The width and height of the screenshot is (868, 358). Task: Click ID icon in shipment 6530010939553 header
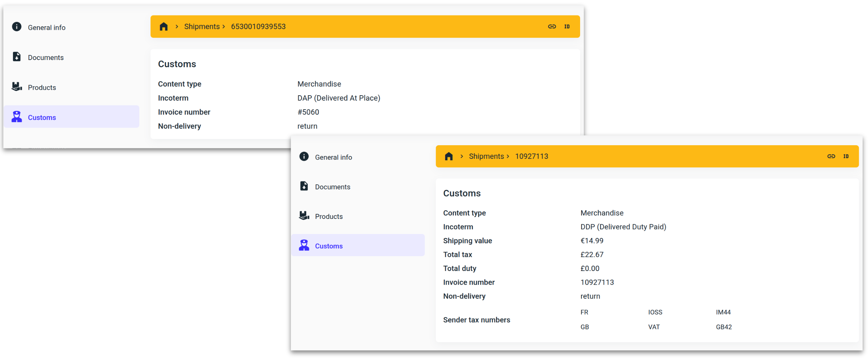(567, 27)
